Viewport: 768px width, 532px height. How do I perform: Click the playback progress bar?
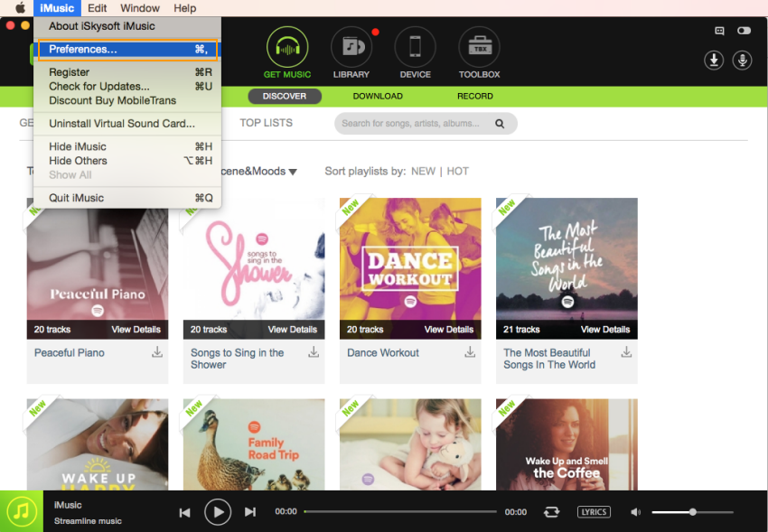click(400, 512)
